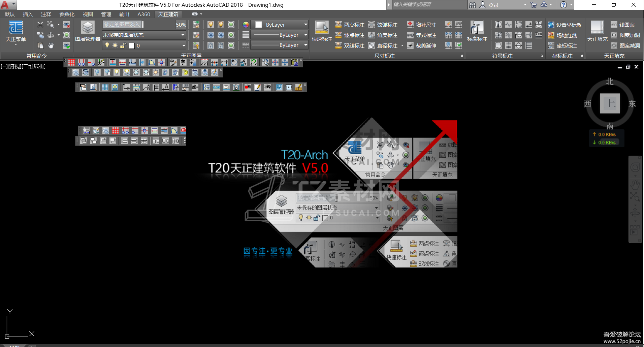This screenshot has width=644, height=347.
Task: Click the white ByLayer color swatch
Action: tap(259, 25)
